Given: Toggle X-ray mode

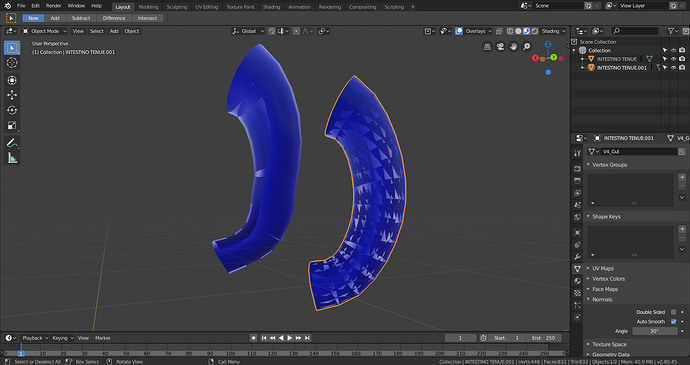Looking at the screenshot, I should [499, 31].
